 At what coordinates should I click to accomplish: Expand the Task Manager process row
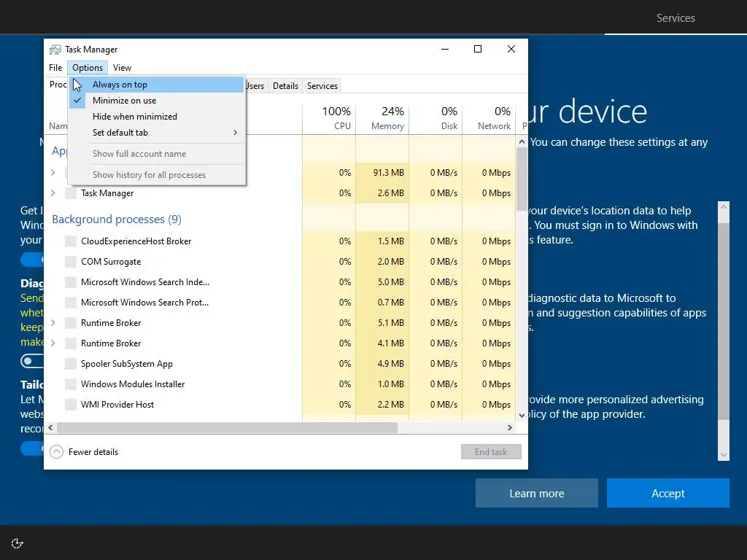[53, 193]
